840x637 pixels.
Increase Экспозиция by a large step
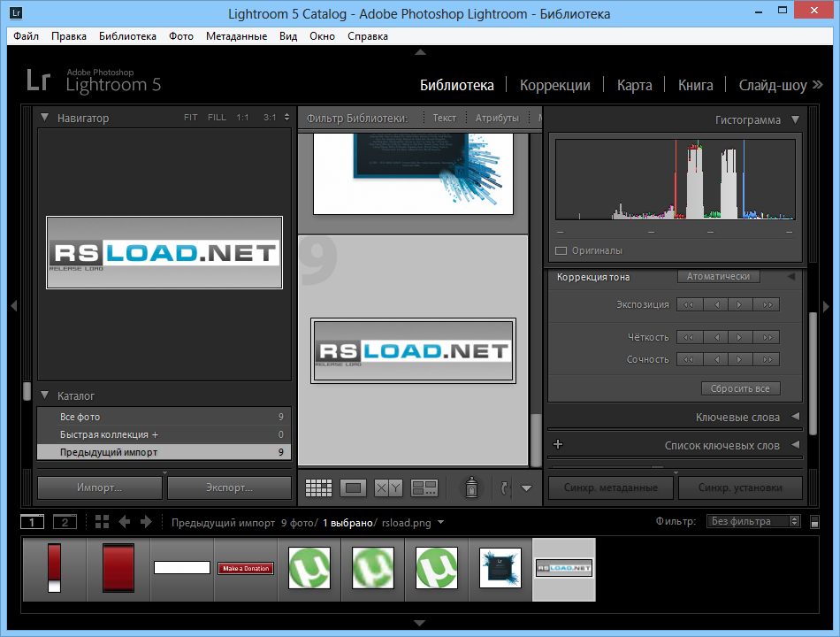[x=767, y=304]
